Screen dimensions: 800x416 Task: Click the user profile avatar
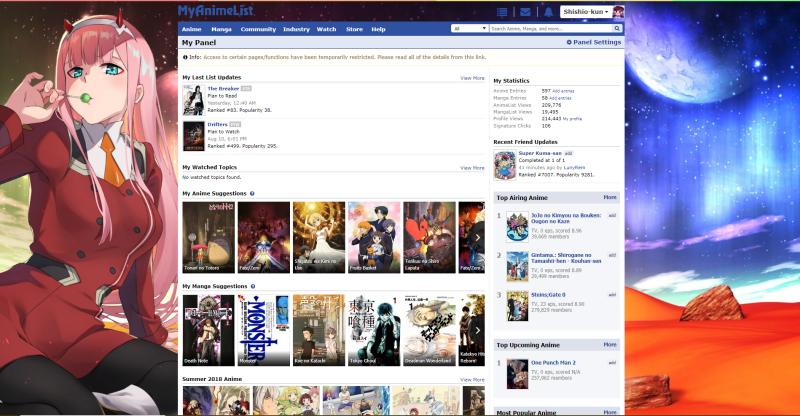618,11
